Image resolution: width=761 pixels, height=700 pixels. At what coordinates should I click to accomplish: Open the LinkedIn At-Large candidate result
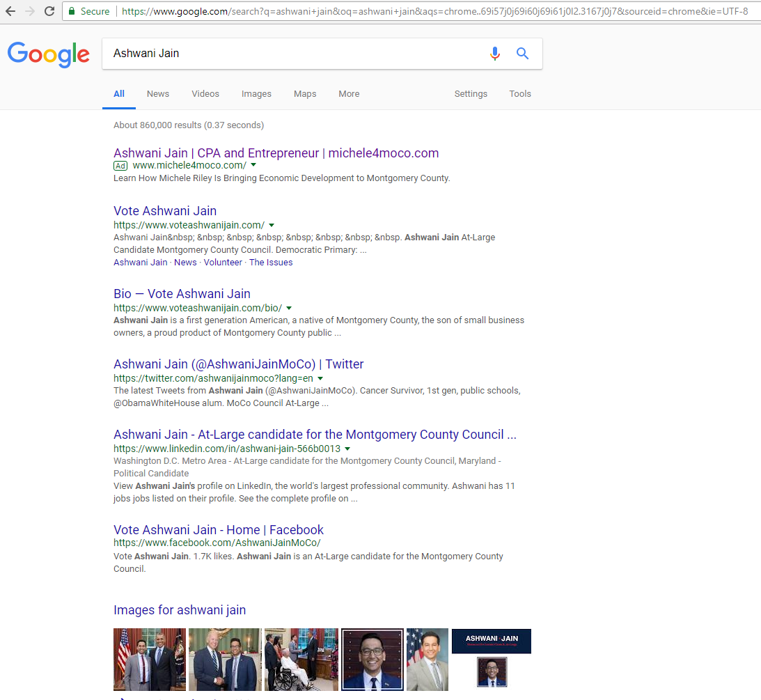click(x=315, y=435)
